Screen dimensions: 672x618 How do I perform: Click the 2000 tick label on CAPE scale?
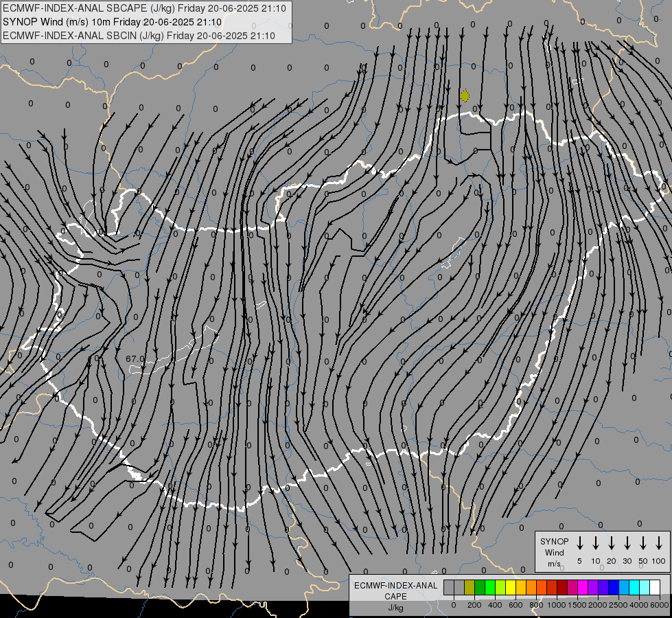coord(598,605)
